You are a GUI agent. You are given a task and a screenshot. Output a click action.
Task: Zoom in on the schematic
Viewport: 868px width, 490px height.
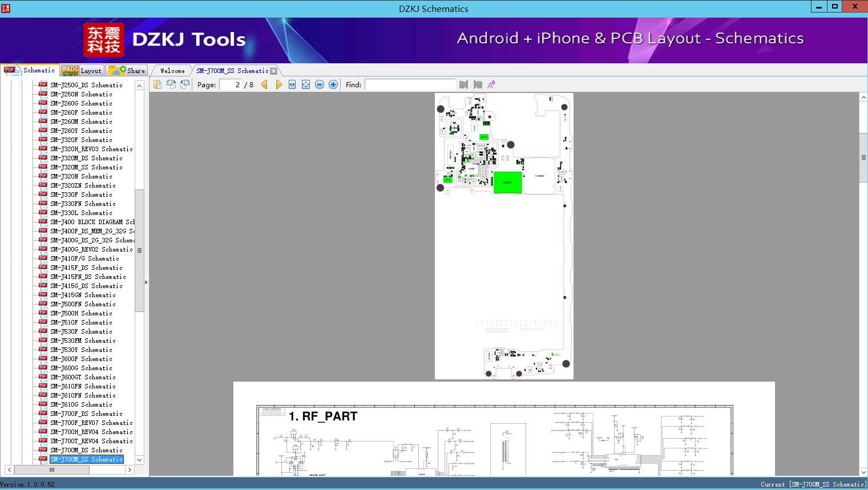(333, 84)
